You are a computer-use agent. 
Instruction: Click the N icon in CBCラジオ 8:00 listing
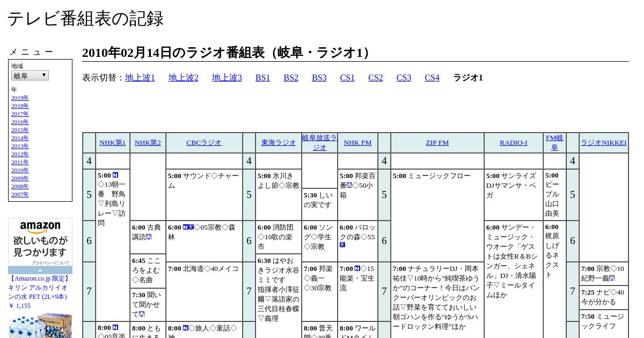[x=186, y=328]
